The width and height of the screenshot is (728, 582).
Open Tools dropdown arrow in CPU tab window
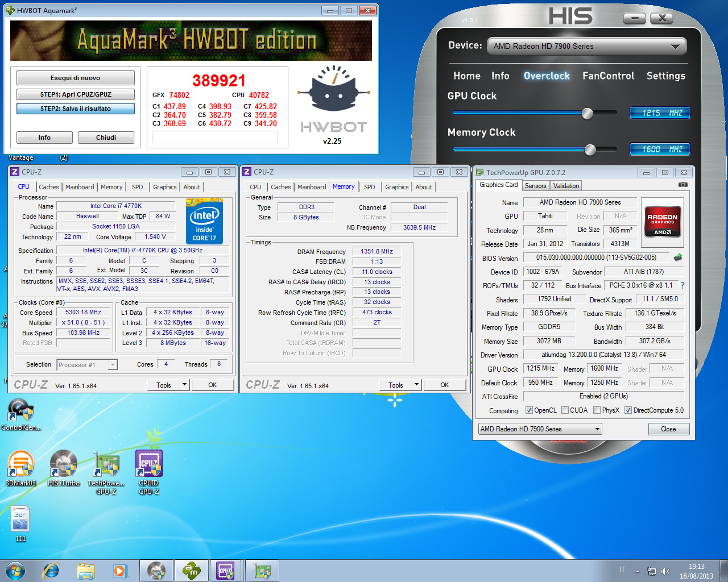tap(184, 385)
